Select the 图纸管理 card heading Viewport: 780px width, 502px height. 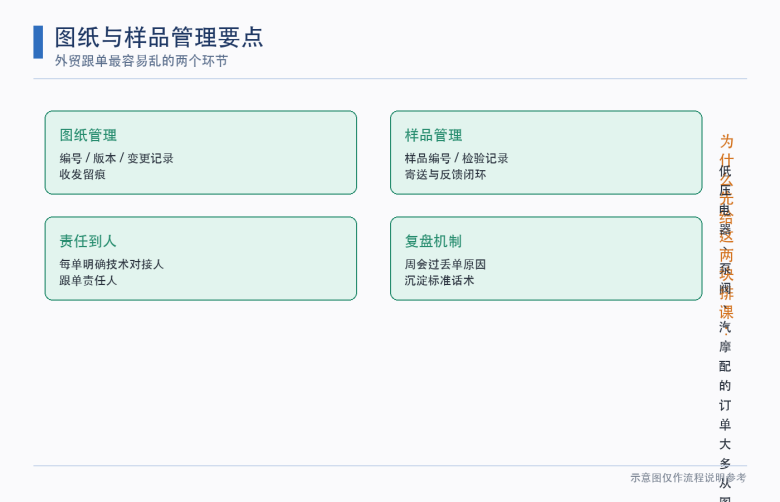click(x=88, y=135)
